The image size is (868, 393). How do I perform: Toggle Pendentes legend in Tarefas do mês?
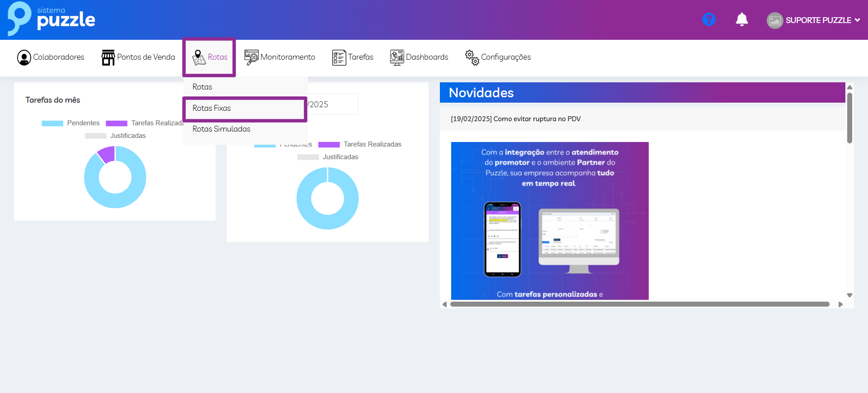click(71, 123)
